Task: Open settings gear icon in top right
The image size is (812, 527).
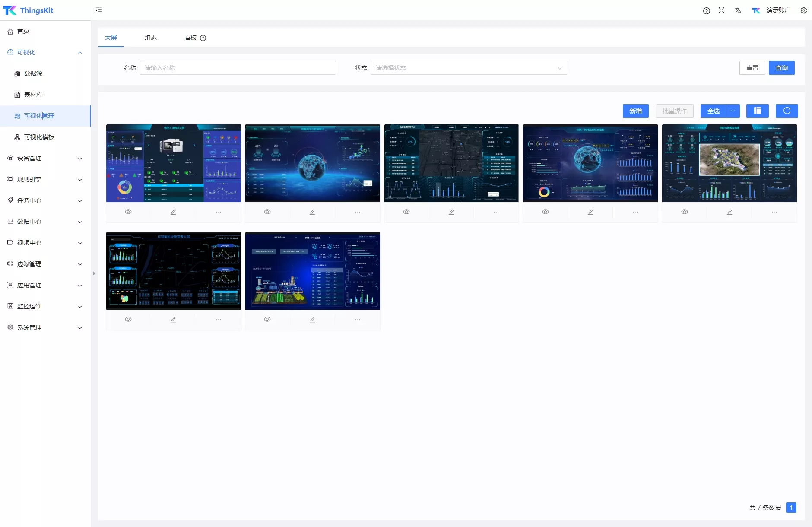Action: (x=803, y=10)
